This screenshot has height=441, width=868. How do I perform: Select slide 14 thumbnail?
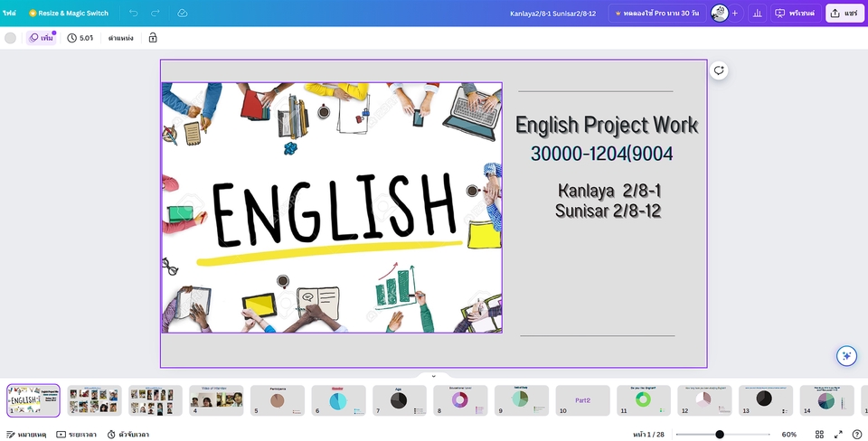click(827, 400)
